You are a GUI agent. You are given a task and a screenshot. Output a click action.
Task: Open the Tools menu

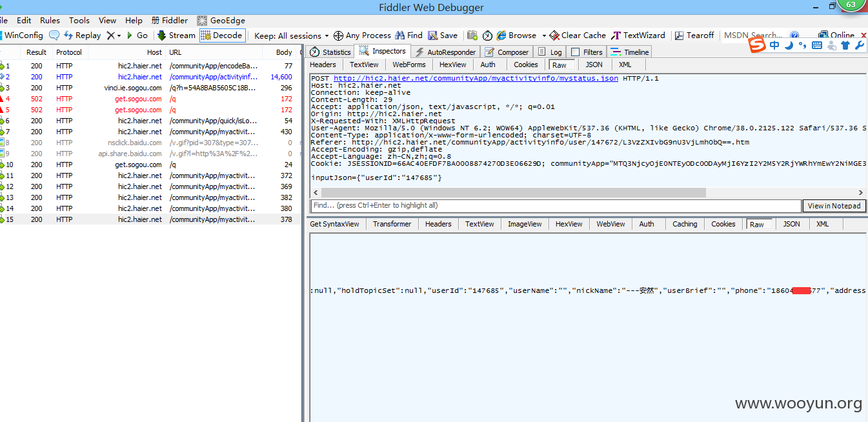tap(79, 21)
